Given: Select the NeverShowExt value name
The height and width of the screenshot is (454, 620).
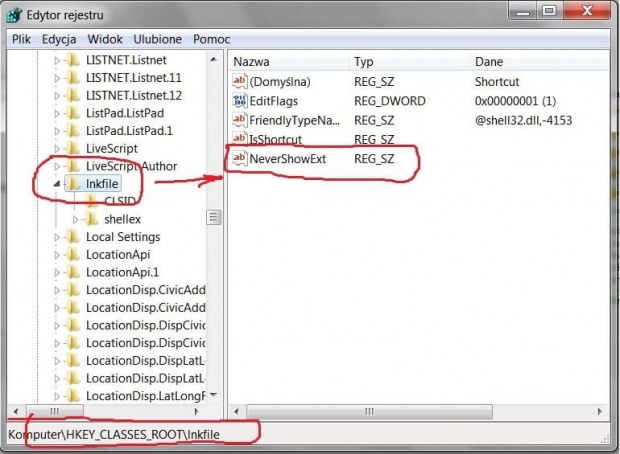Looking at the screenshot, I should point(287,159).
